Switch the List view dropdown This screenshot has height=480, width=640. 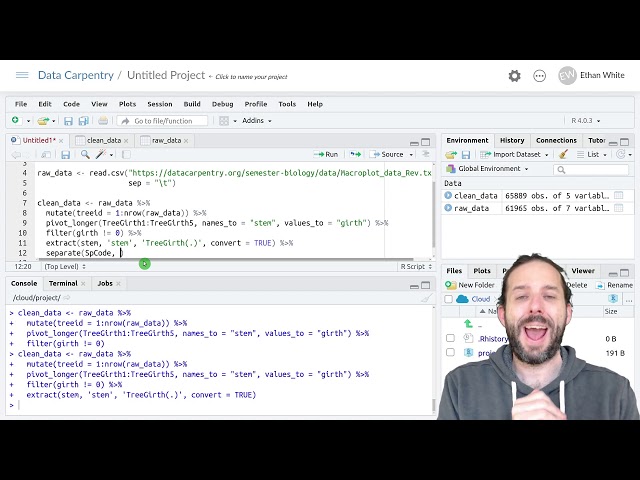click(592, 155)
